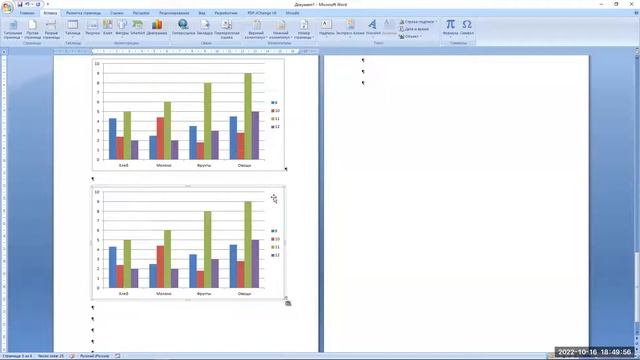This screenshot has height=360, width=640.
Task: Insert date and time (Дата и время)
Action: [414, 29]
